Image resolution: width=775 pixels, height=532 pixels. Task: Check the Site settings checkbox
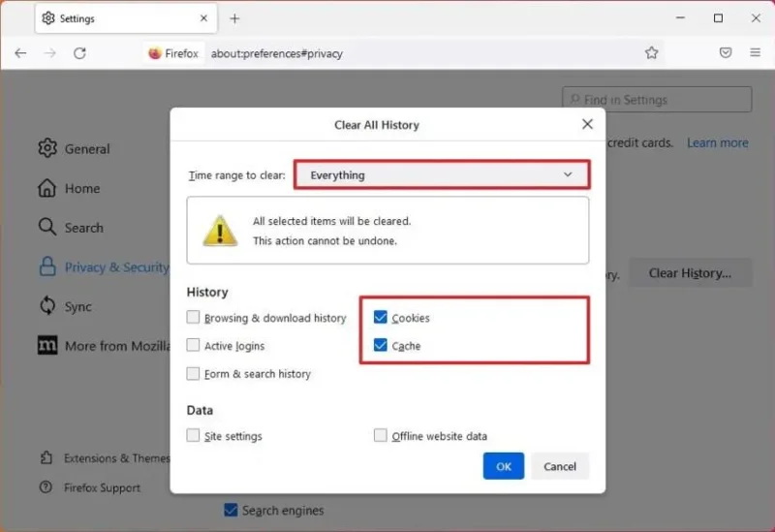(193, 435)
